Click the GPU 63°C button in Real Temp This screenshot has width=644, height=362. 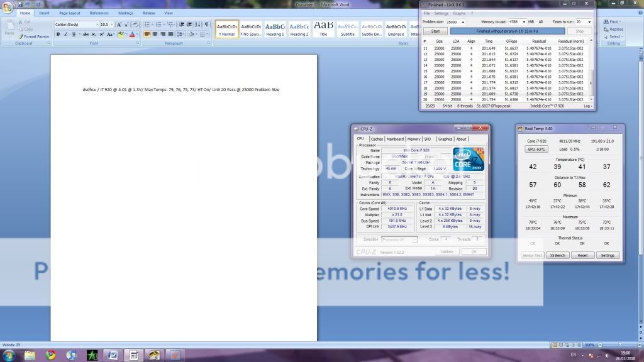(x=536, y=149)
